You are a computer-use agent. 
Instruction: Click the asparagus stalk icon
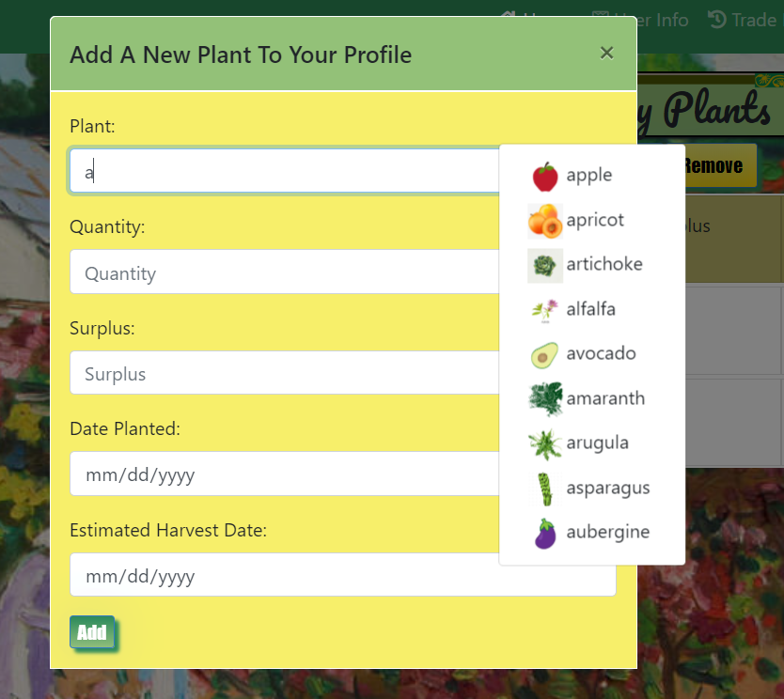coord(545,489)
